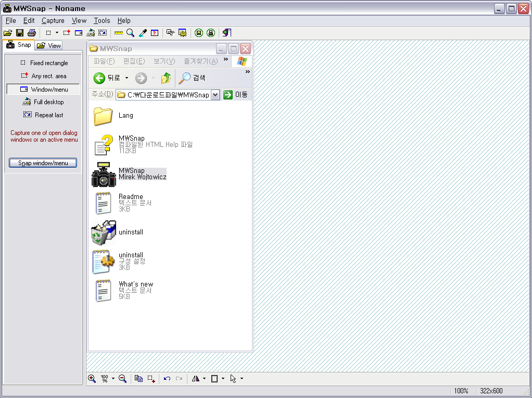Switch to the Snap tab
532x398 pixels.
click(x=19, y=45)
